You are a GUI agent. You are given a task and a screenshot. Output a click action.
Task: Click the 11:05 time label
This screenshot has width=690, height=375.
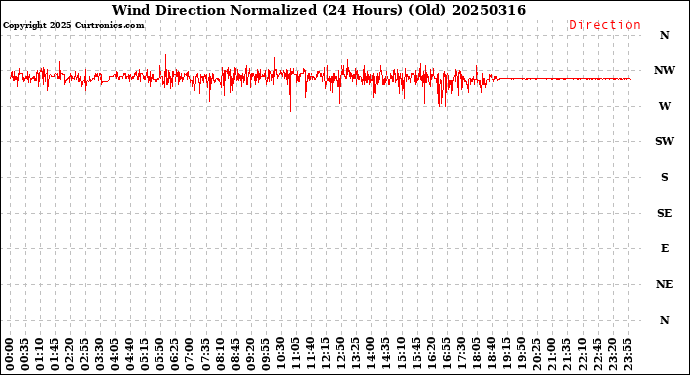point(296,354)
